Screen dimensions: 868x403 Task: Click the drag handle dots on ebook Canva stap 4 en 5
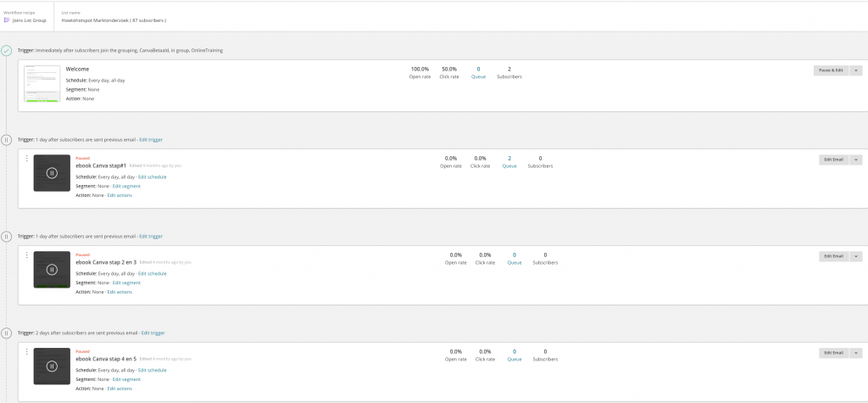point(27,352)
